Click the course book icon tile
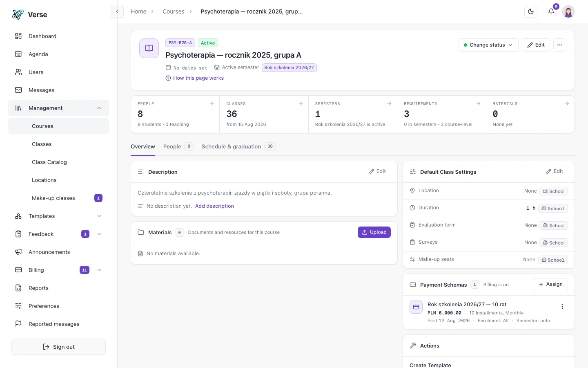The image size is (588, 368). coord(149,48)
